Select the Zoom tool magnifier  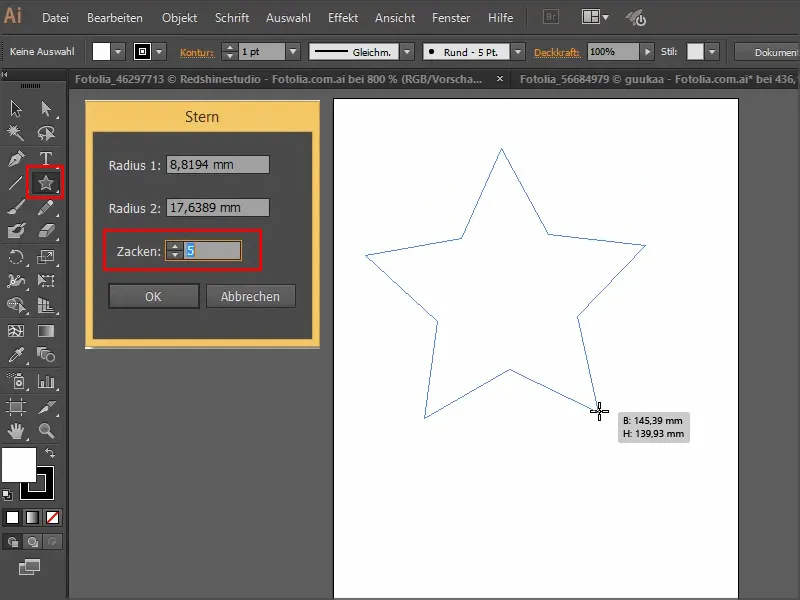coord(46,431)
